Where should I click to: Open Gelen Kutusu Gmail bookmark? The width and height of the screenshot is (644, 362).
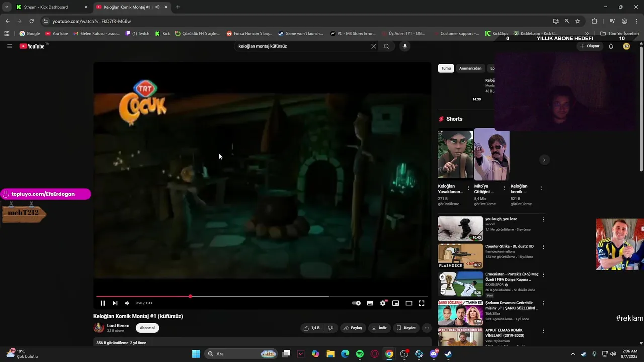point(97,34)
